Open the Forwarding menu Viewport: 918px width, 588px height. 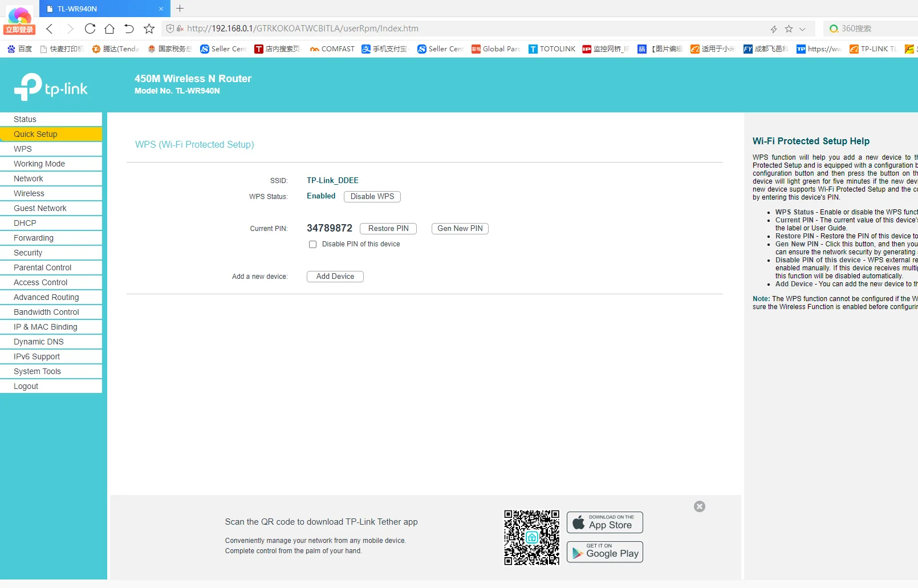click(51, 238)
